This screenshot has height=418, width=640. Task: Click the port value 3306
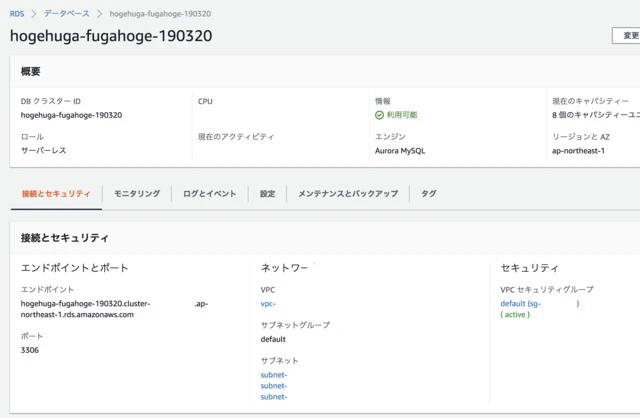coord(30,350)
